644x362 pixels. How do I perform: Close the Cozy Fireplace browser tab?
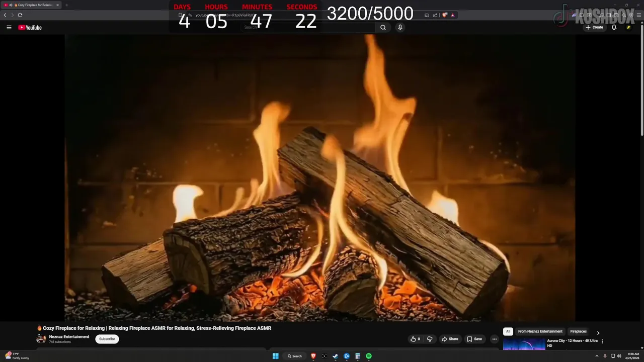tap(57, 5)
